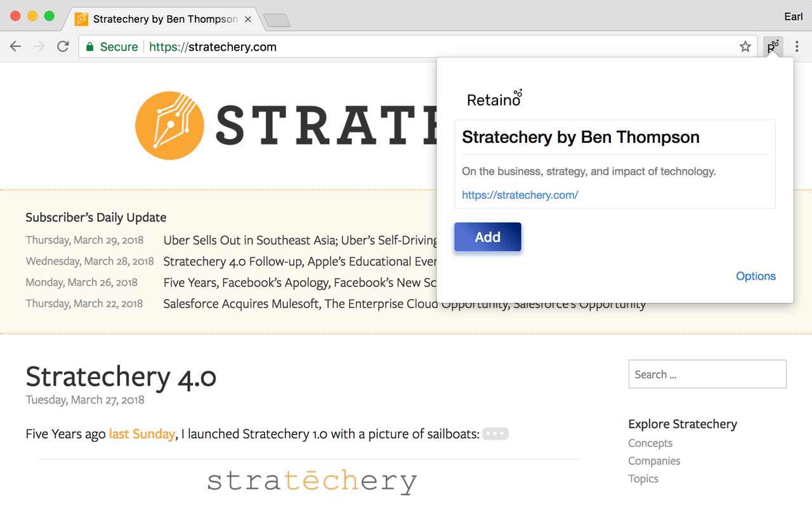This screenshot has height=508, width=812.
Task: Click the popup title 'Stratechery by Ben Thompson'
Action: click(x=580, y=137)
